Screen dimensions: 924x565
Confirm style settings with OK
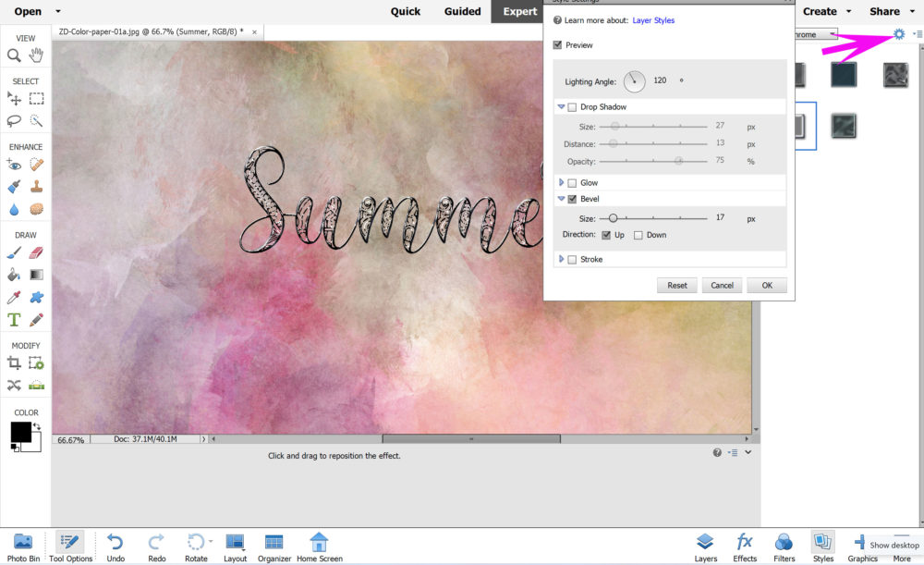(x=767, y=286)
